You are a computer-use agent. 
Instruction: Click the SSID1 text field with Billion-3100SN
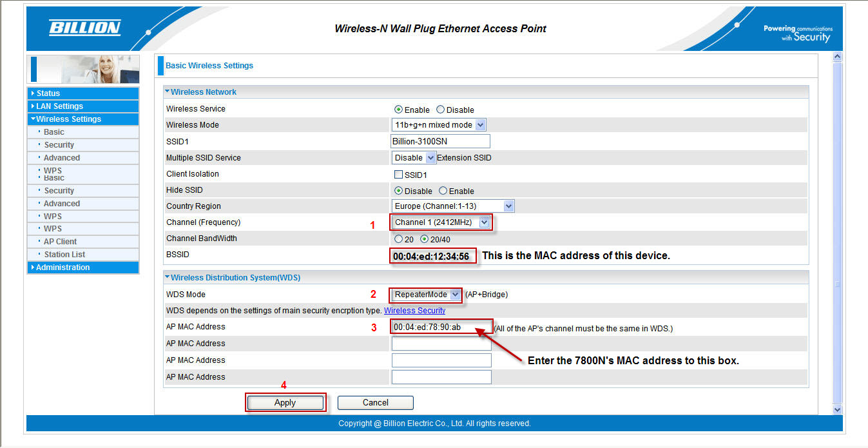click(x=440, y=141)
